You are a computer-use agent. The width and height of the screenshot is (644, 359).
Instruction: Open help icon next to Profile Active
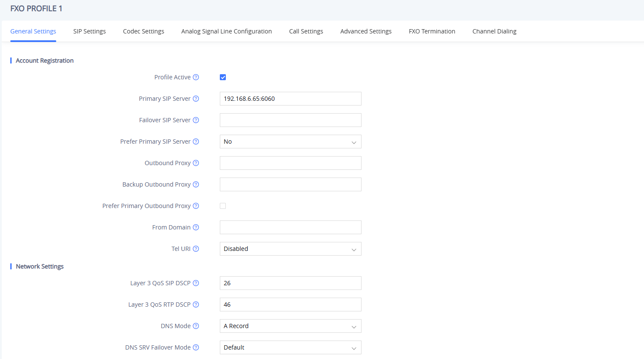point(196,77)
